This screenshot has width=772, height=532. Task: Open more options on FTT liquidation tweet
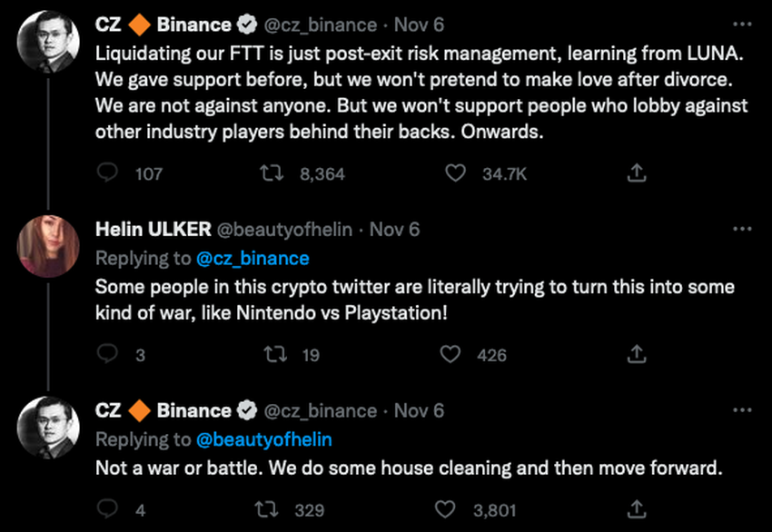(742, 24)
